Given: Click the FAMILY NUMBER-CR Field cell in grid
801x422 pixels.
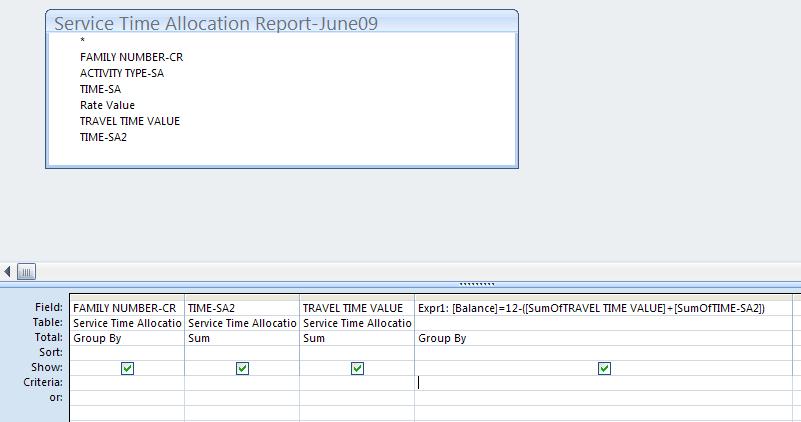Looking at the screenshot, I should point(127,308).
